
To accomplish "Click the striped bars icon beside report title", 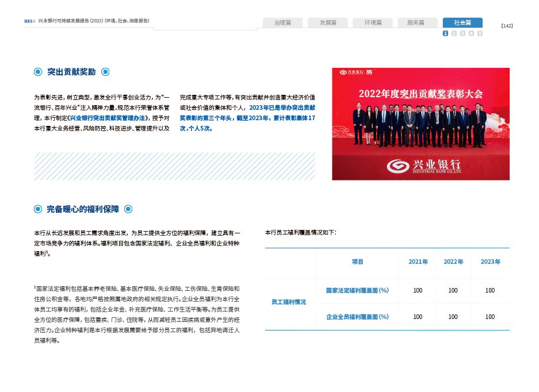I will coord(30,21).
